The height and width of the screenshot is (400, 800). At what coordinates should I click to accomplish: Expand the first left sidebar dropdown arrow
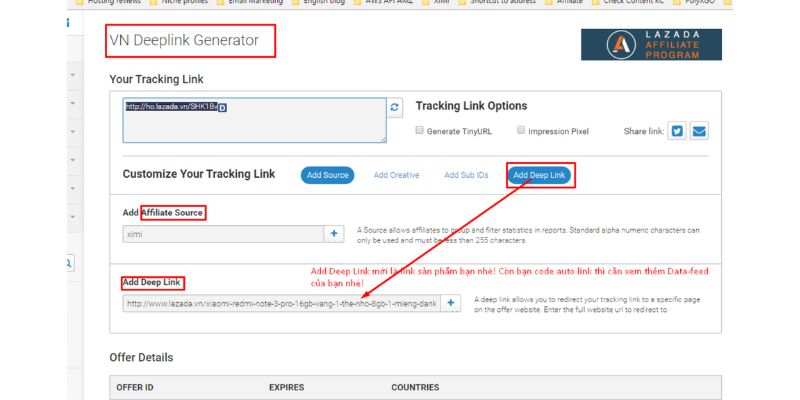pyautogui.click(x=73, y=75)
